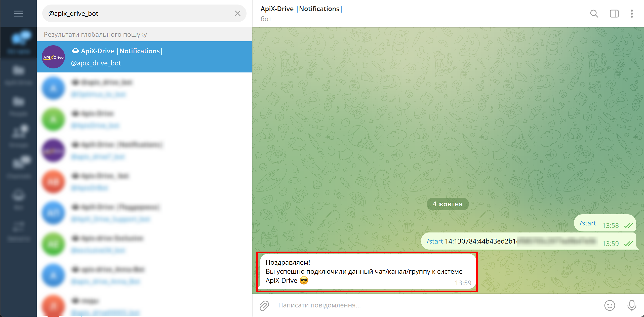Open the emoji picker smiley icon

(610, 305)
